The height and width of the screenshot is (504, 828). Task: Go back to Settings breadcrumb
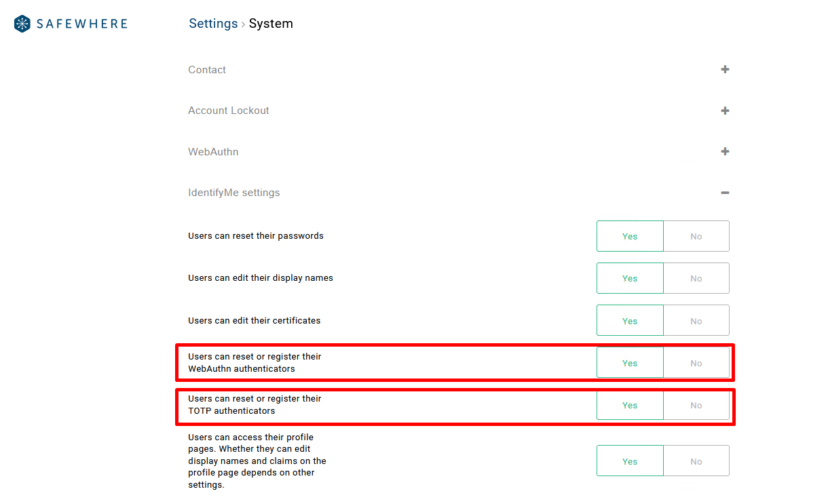click(213, 24)
